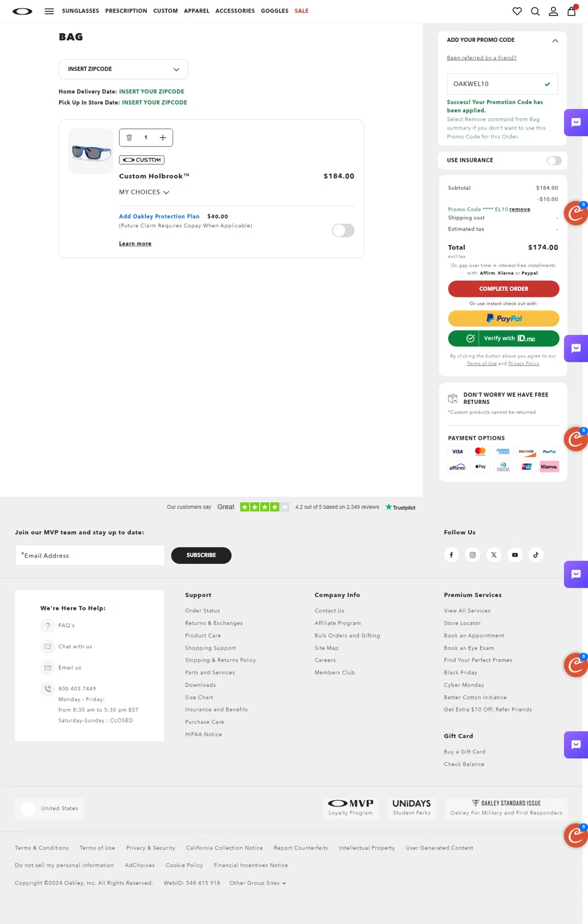Click the promo code input field
This screenshot has height=924, width=588.
click(x=502, y=84)
